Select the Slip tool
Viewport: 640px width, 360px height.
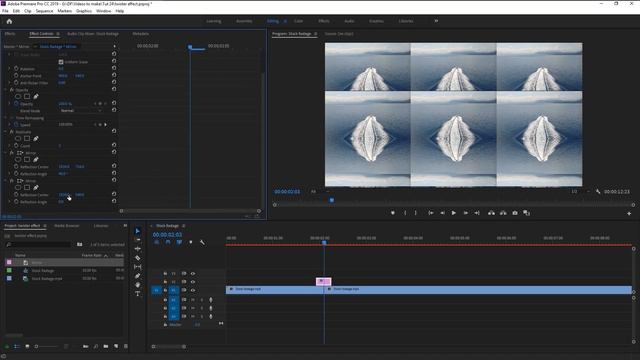point(138,267)
